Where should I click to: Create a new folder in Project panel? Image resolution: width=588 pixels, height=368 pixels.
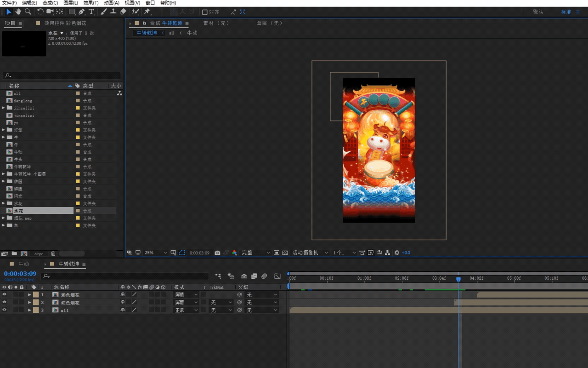coord(14,253)
